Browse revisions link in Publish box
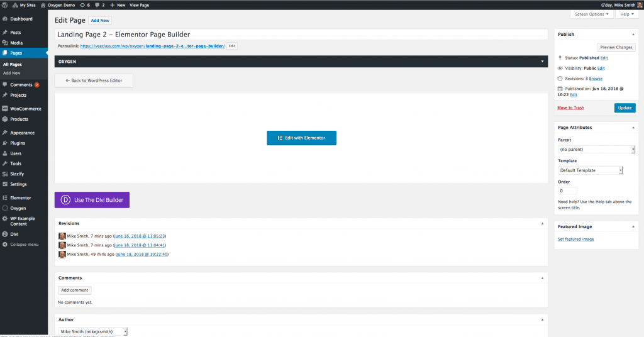This screenshot has height=337, width=644. [596, 79]
